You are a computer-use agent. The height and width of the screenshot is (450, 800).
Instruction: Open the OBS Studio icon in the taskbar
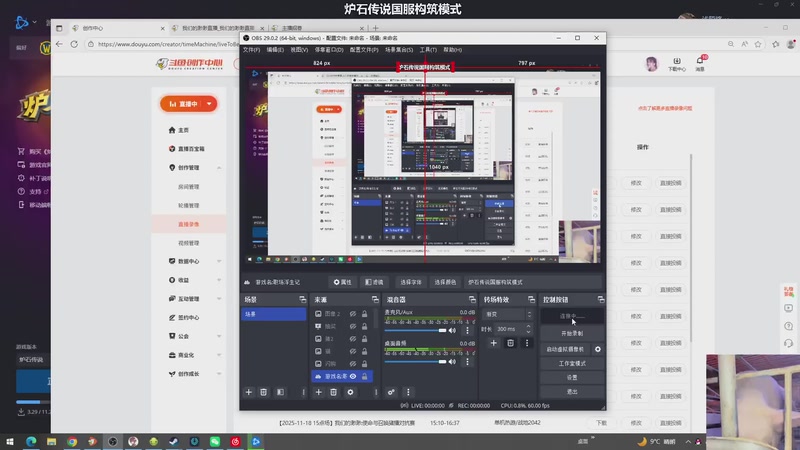pyautogui.click(x=113, y=441)
